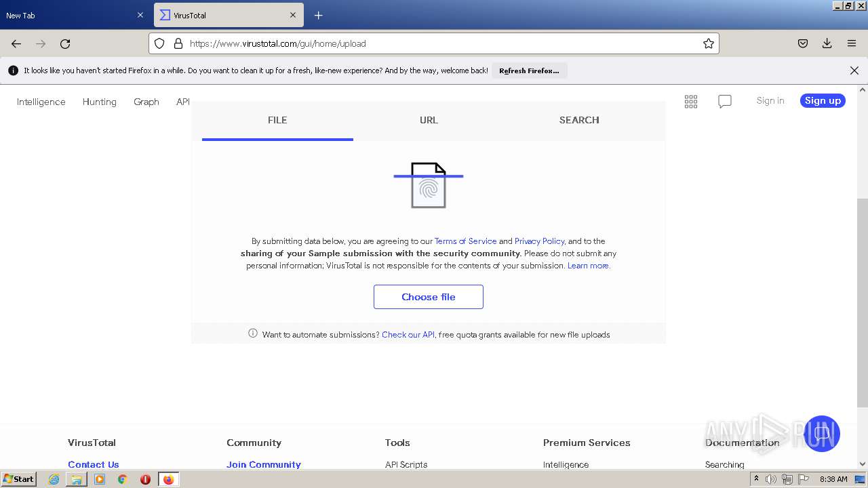The width and height of the screenshot is (868, 488).
Task: Open the Intelligence menu item
Action: click(41, 102)
